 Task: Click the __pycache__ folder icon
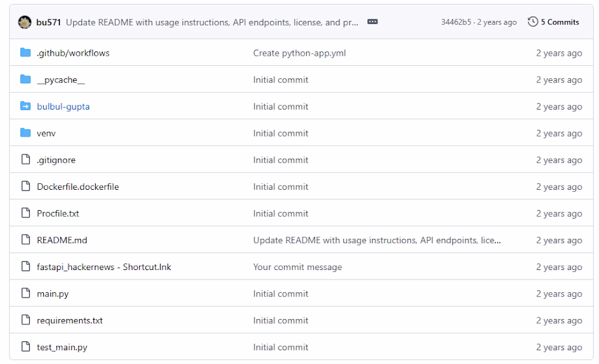click(25, 80)
